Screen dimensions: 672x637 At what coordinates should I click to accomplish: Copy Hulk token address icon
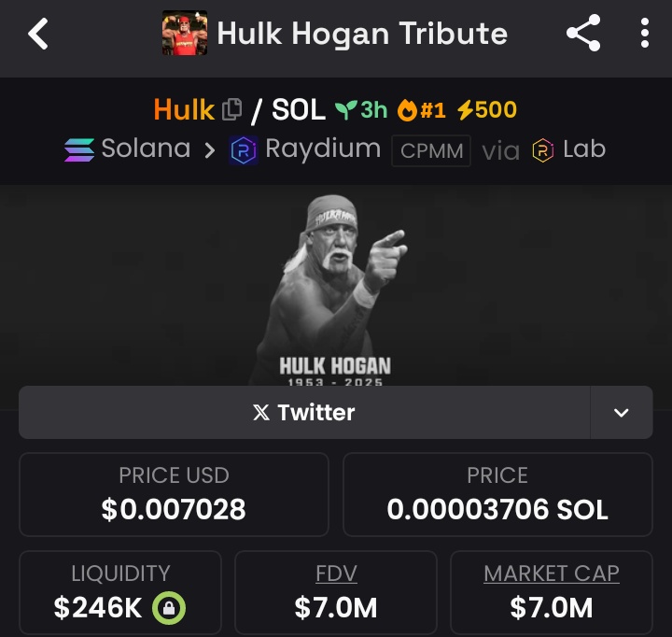[232, 109]
